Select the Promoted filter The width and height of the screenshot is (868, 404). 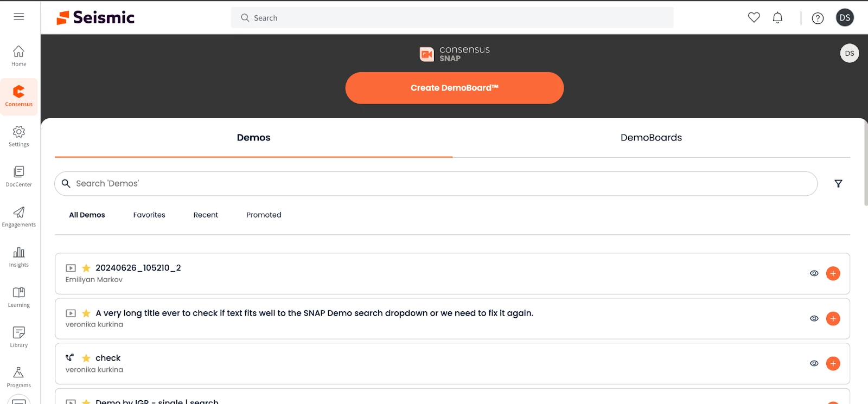264,215
